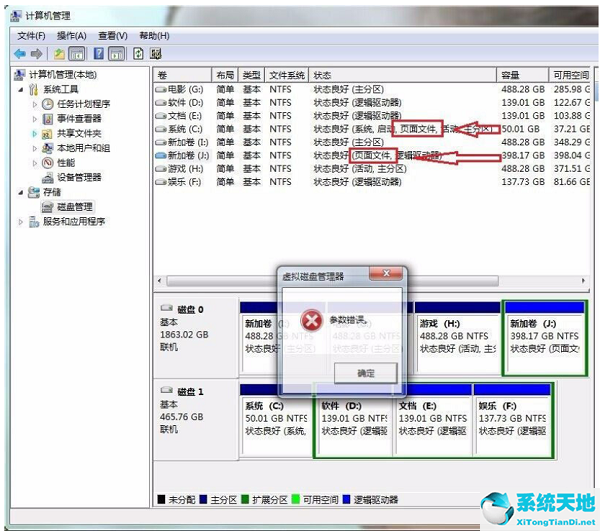Open the 文件(F) menu

(x=31, y=36)
